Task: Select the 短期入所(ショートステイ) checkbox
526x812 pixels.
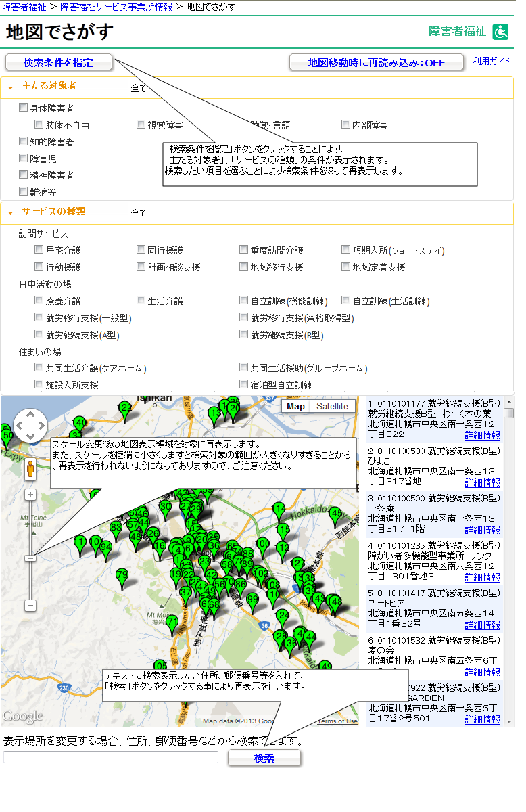Action: (346, 250)
